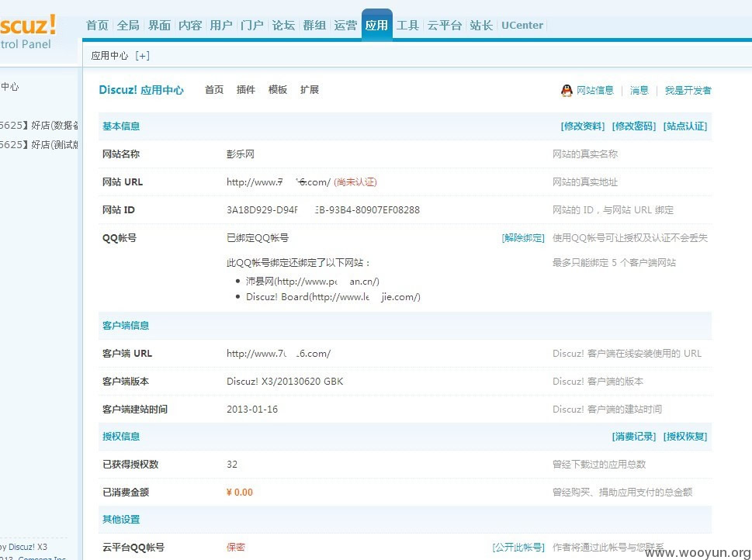Open the 门户 tab
This screenshot has width=752, height=560.
click(x=252, y=25)
